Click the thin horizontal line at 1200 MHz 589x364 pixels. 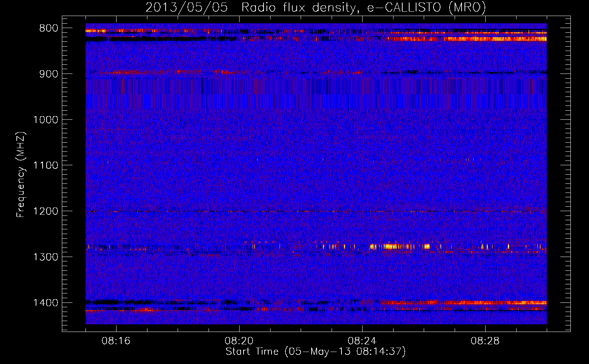pos(316,211)
